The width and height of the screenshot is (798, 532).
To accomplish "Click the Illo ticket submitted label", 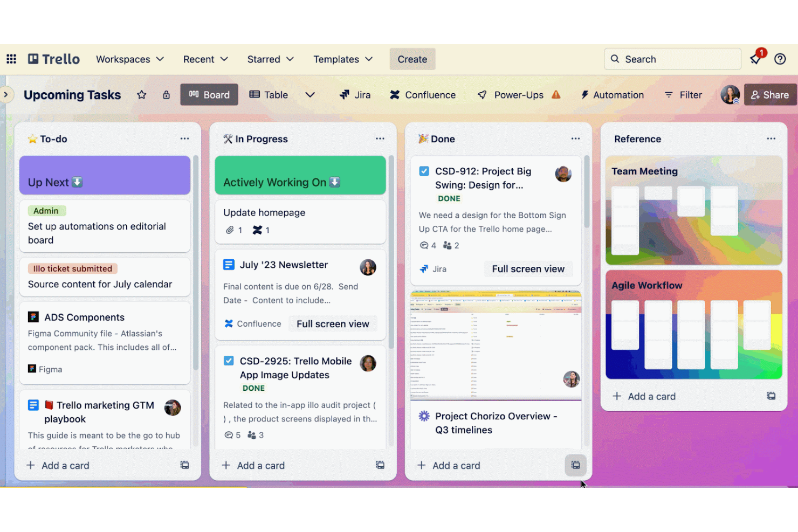I will [x=73, y=268].
